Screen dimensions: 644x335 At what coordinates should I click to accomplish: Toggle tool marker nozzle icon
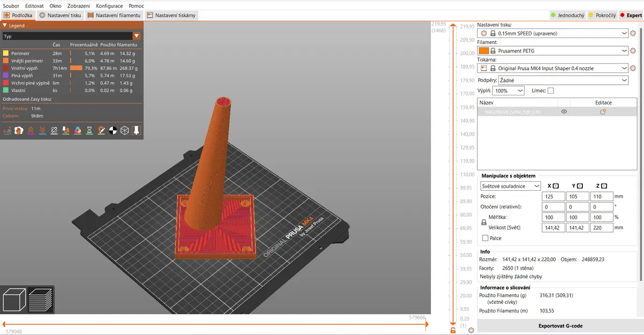pos(136,130)
